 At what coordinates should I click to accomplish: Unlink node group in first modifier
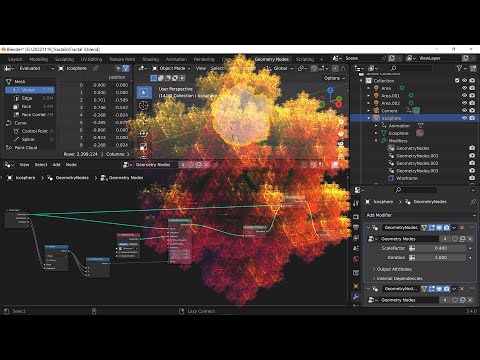pos(470,239)
